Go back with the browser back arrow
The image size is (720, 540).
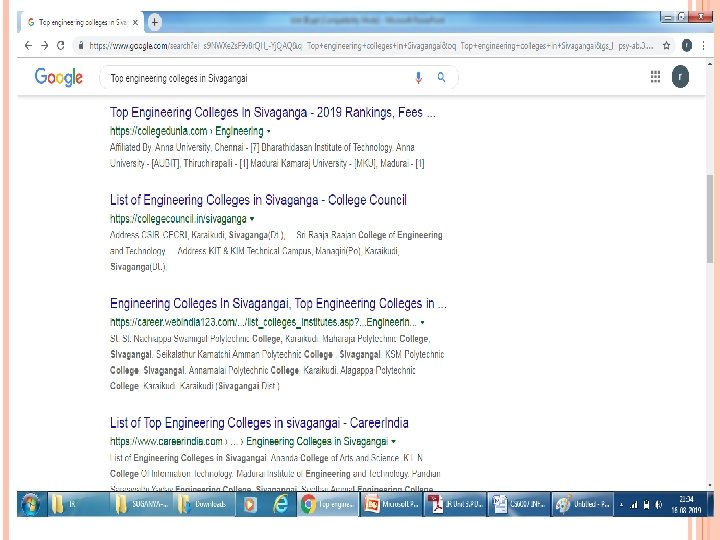click(28, 45)
